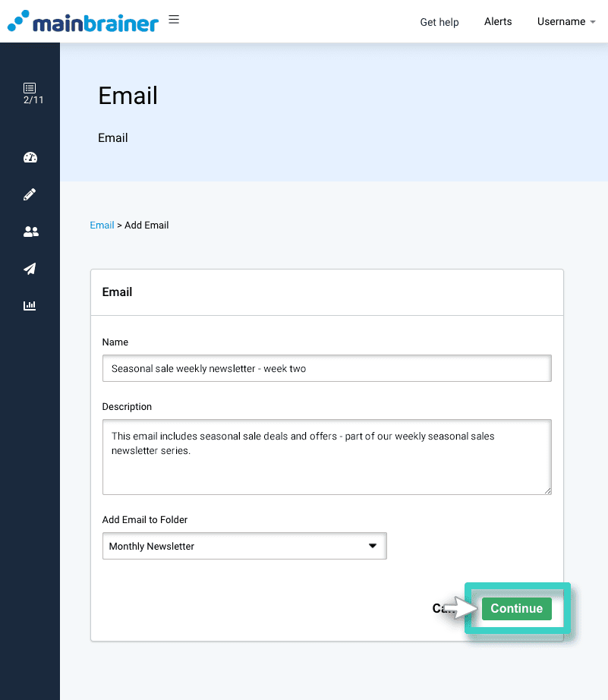Viewport: 608px width, 700px height.
Task: Open the Monthly Newsletter folder dropdown
Action: 244,545
